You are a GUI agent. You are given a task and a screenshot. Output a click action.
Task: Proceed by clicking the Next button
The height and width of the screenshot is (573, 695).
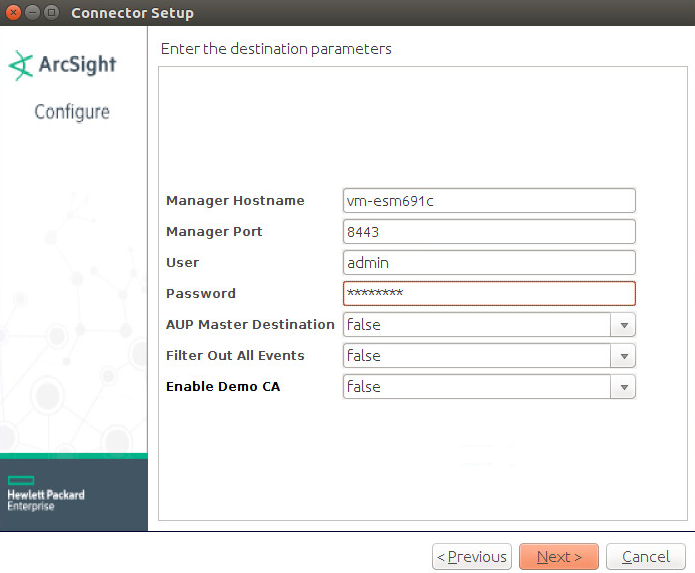(x=558, y=557)
